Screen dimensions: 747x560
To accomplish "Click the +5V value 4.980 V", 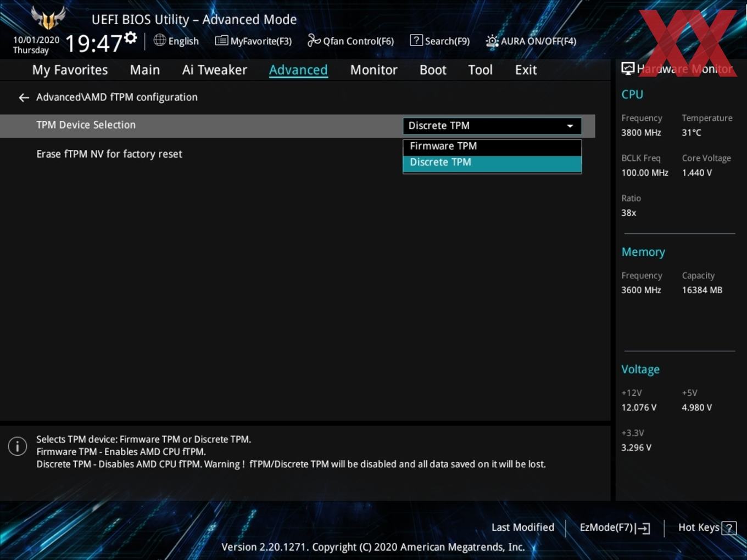I will [x=697, y=408].
